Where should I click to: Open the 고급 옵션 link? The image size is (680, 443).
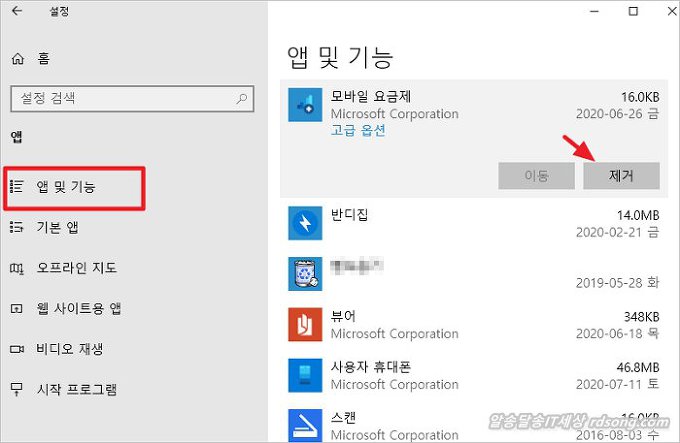coord(358,130)
